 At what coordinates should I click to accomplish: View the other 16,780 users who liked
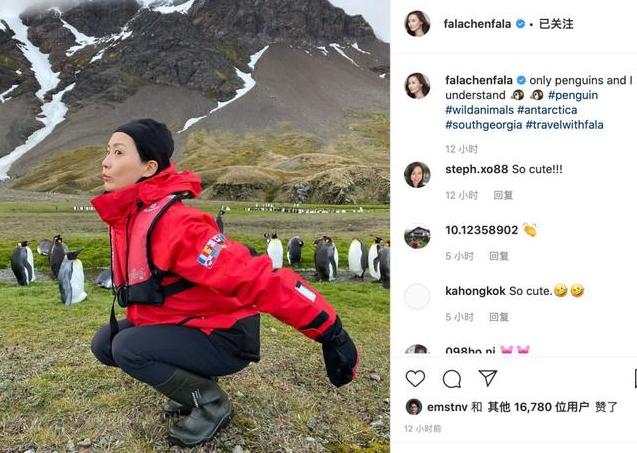pos(538,407)
